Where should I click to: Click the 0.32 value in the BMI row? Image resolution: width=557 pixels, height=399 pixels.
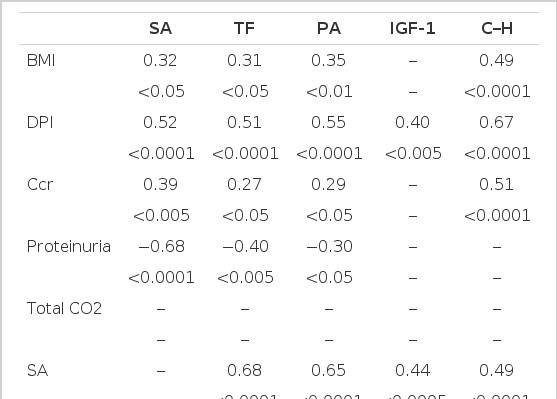pyautogui.click(x=160, y=60)
